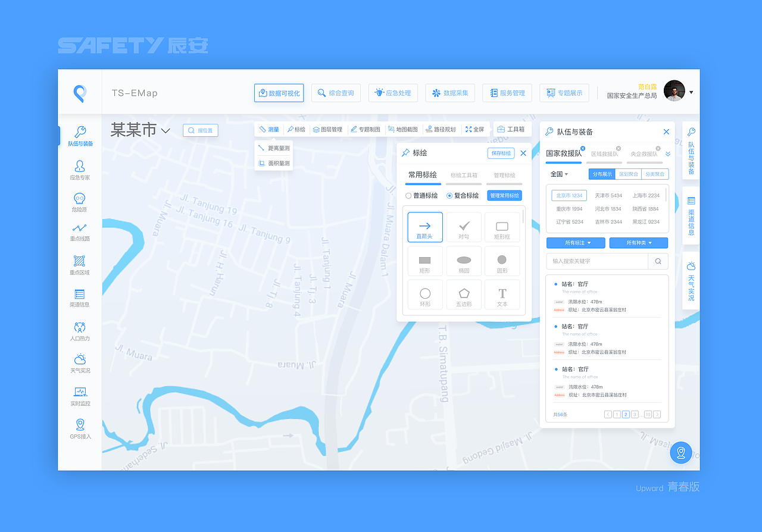The height and width of the screenshot is (532, 762).
Task: Open 天气实况 in left sidebar
Action: click(80, 364)
